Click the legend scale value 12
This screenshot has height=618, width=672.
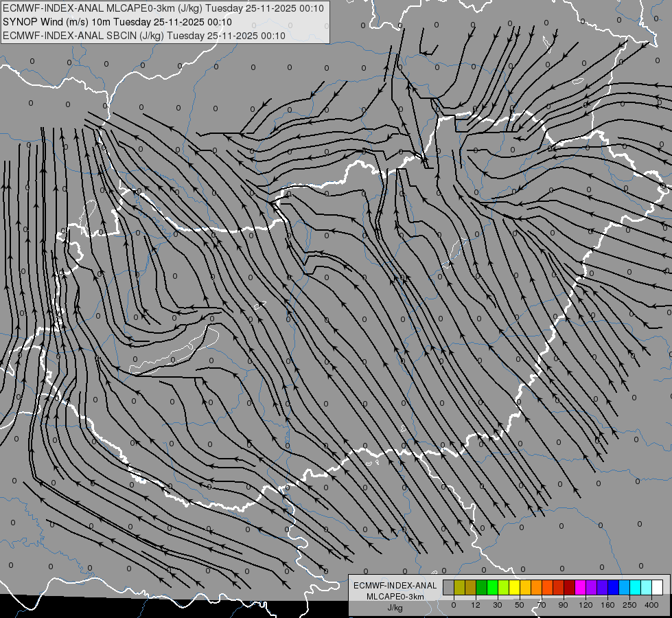476,605
